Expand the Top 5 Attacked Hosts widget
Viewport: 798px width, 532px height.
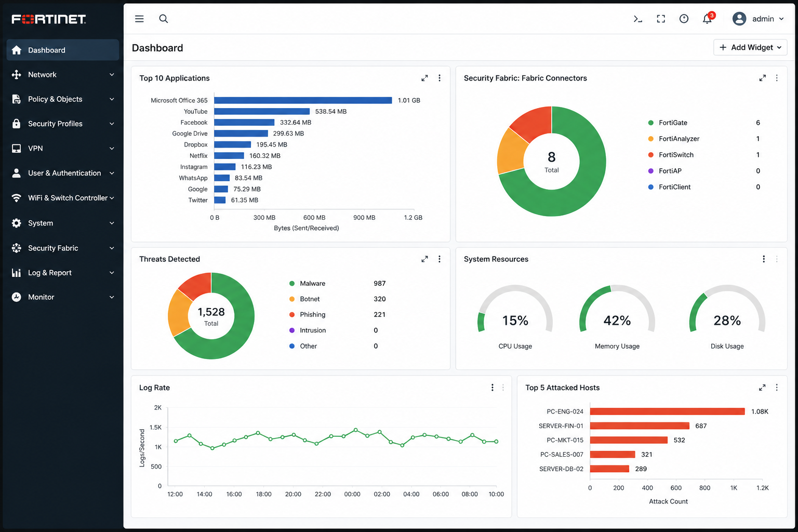(762, 388)
